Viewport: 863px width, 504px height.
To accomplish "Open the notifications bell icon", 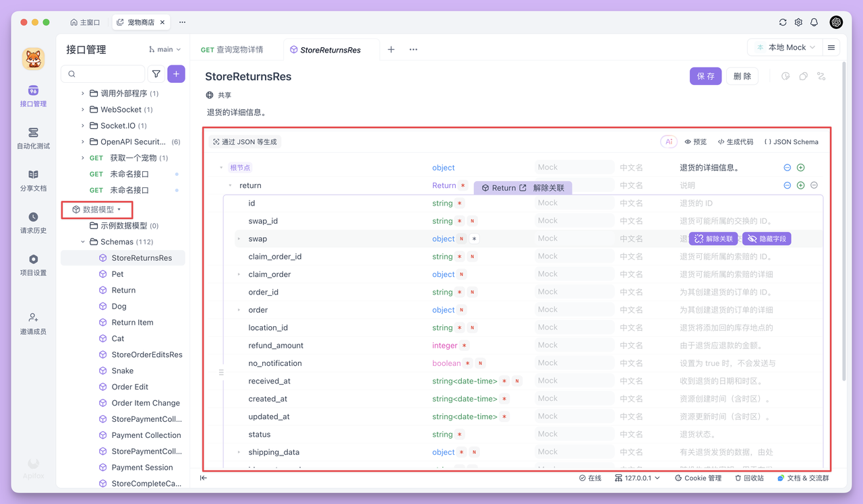I will tap(814, 22).
